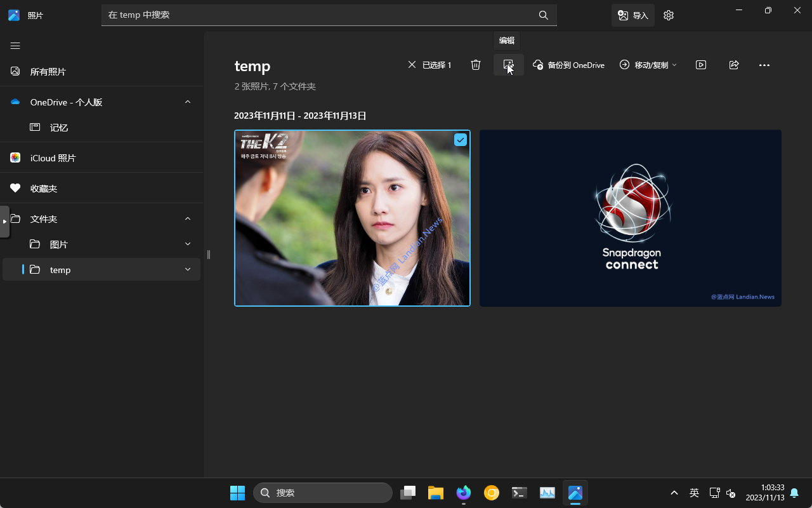Go to iCloud Photos in sidebar
812x508 pixels.
(53, 158)
